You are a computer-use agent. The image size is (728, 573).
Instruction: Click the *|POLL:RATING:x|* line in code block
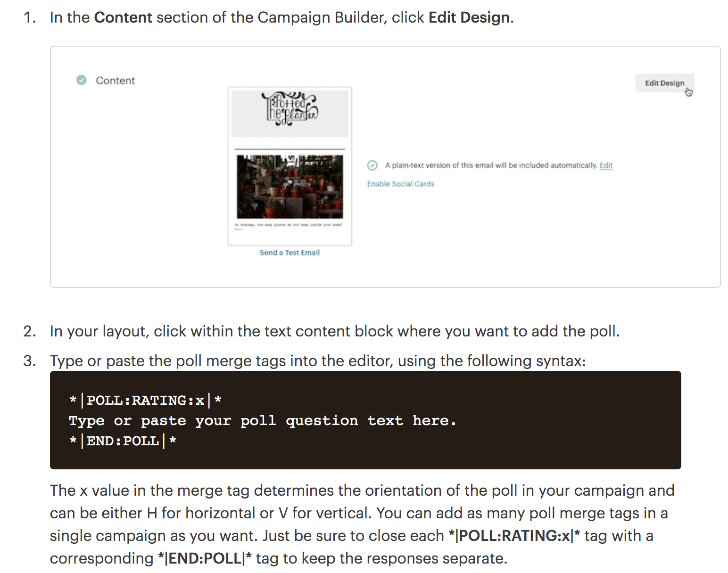coord(145,401)
